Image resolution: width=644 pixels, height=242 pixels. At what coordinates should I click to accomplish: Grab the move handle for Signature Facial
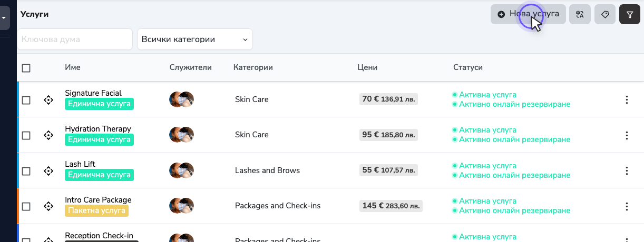click(x=48, y=99)
